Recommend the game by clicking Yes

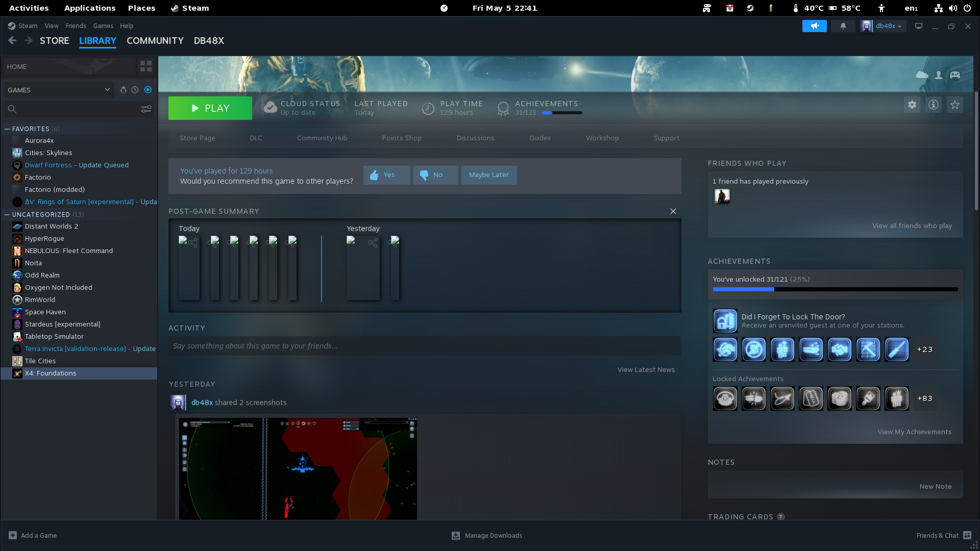click(387, 175)
